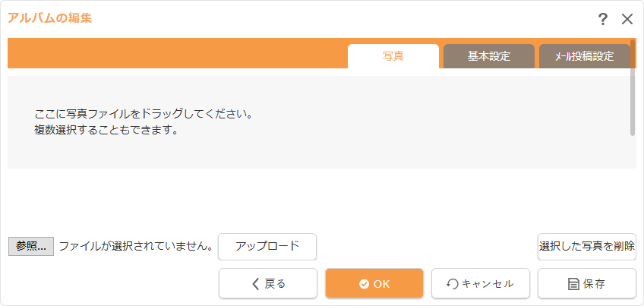Click the photo drag-and-drop area
Screen dimensions: 644x306
pyautogui.click(x=319, y=121)
